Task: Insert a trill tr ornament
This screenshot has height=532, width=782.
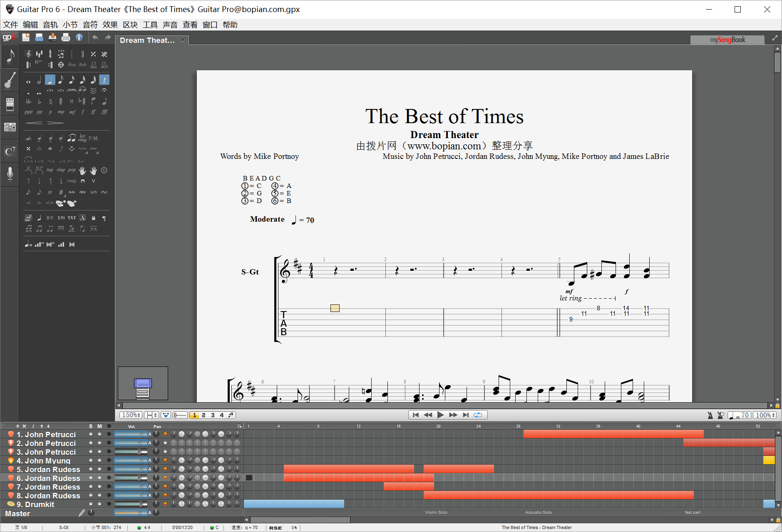Action: pyautogui.click(x=50, y=192)
